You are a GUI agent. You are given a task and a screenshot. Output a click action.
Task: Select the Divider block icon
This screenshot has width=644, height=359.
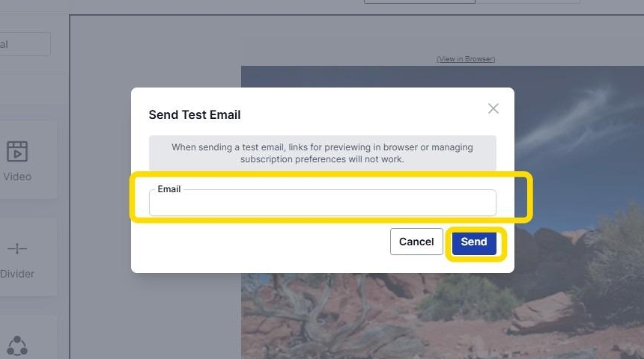17,249
